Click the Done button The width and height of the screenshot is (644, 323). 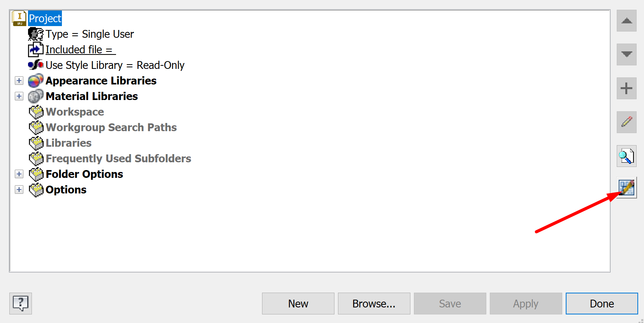point(601,304)
